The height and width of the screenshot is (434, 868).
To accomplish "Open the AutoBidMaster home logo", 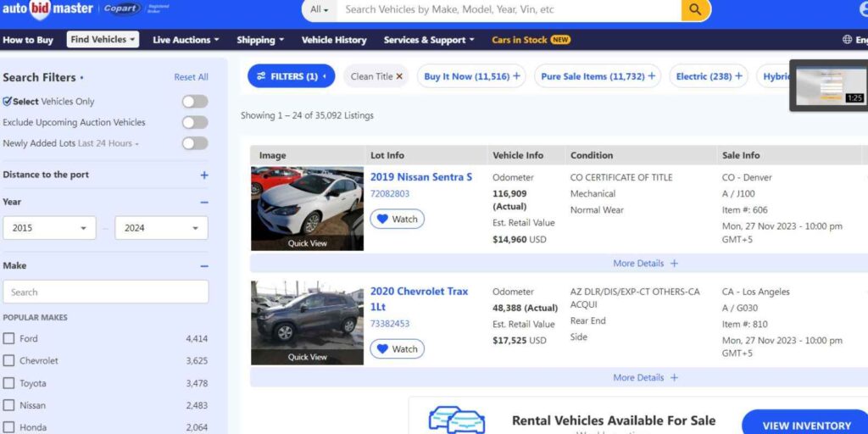I will [47, 9].
